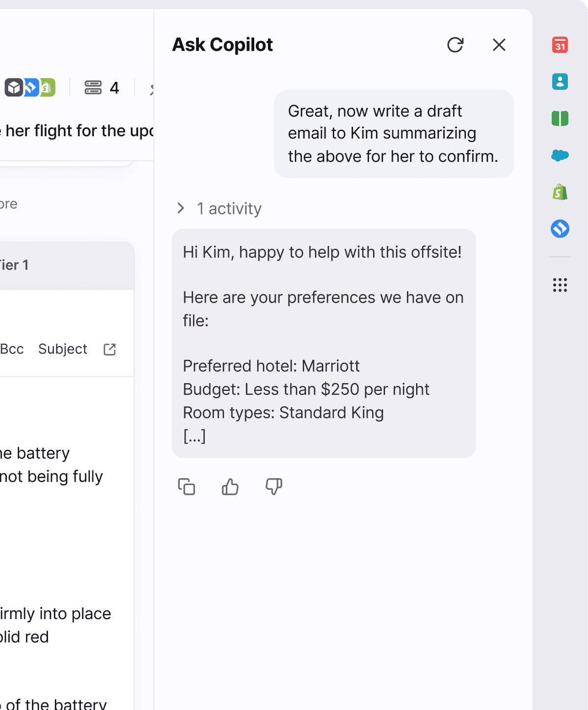Pop out the email composer

pyautogui.click(x=110, y=349)
